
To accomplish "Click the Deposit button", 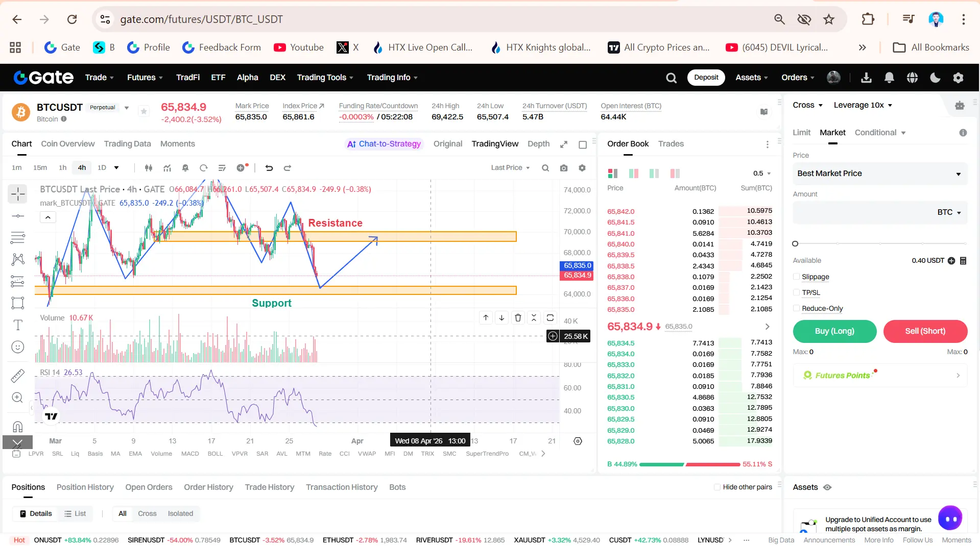I will tap(706, 78).
